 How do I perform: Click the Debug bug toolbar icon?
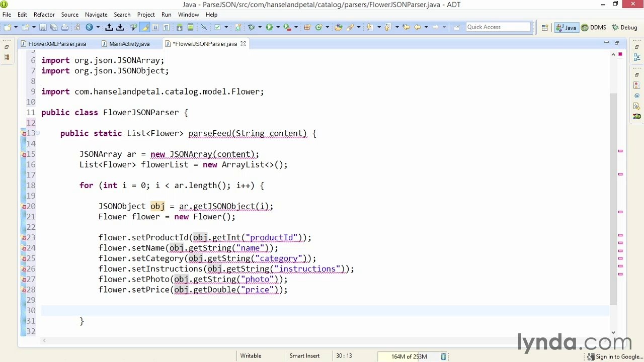tap(251, 27)
